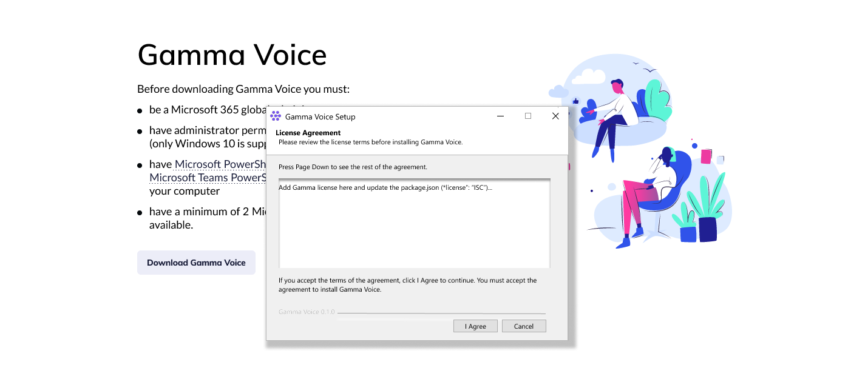Click the Gamma Voice Setup app icon
This screenshot has width=868, height=379.
(276, 116)
